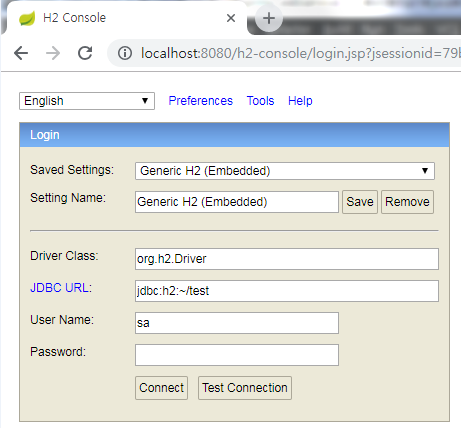Click the User Name label
Viewport: 461px width, 428px height.
62,320
